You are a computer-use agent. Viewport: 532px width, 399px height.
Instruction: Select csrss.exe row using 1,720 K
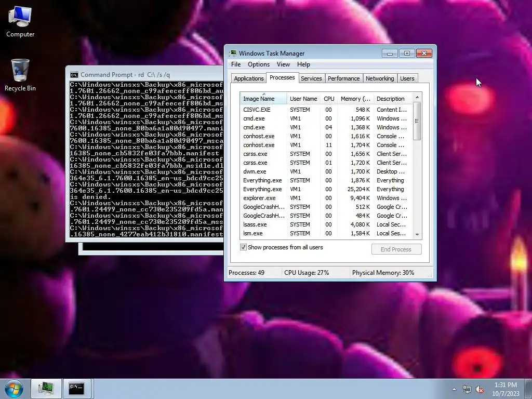(x=326, y=163)
